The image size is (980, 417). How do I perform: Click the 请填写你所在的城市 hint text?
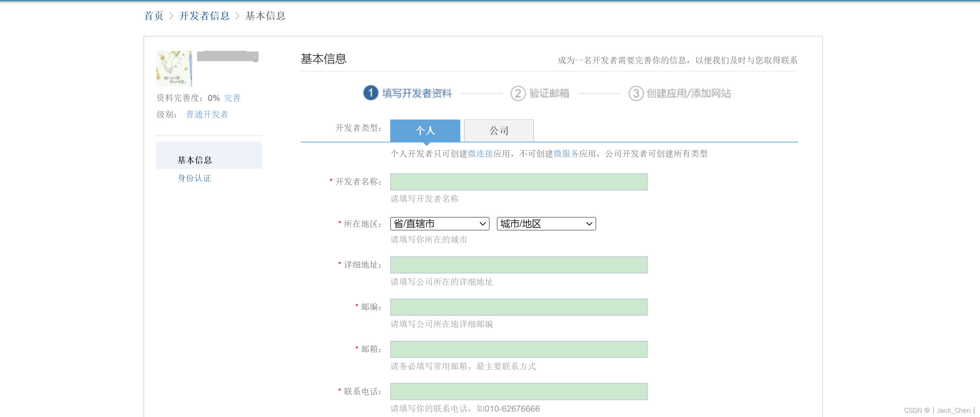429,239
